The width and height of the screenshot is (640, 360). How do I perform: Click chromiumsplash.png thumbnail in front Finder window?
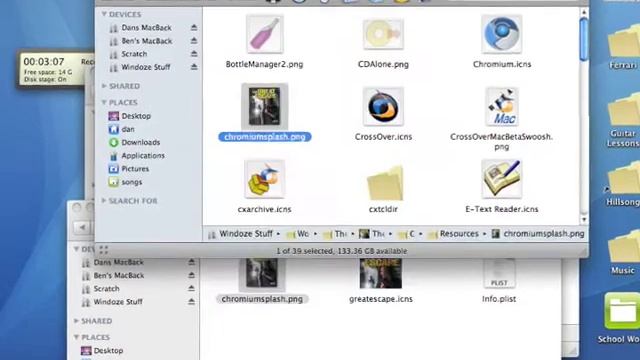point(264,107)
